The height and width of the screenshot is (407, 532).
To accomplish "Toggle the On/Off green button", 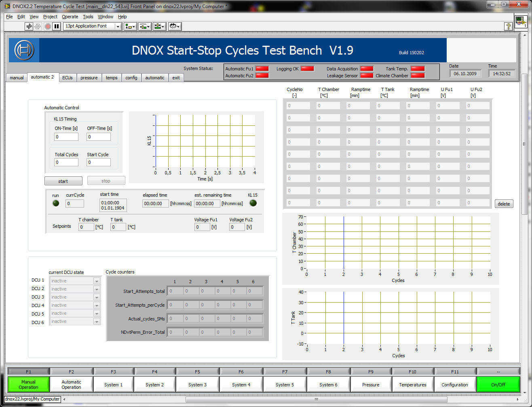I will (x=498, y=385).
